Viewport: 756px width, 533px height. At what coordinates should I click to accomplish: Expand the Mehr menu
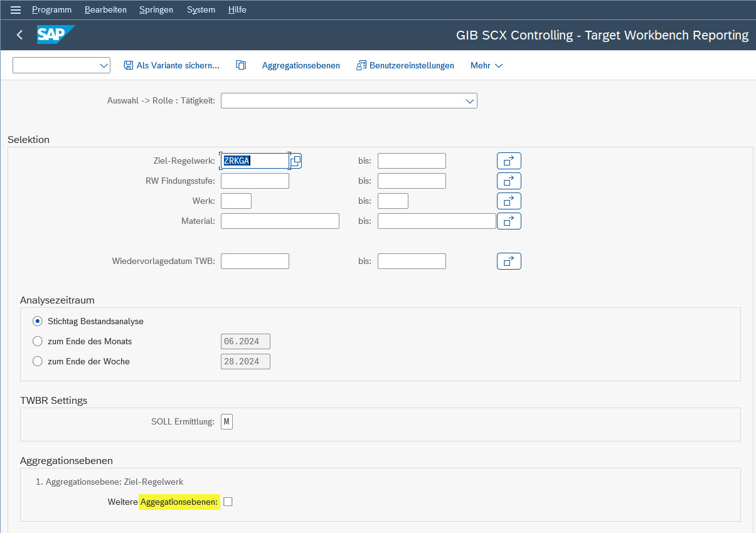point(487,65)
